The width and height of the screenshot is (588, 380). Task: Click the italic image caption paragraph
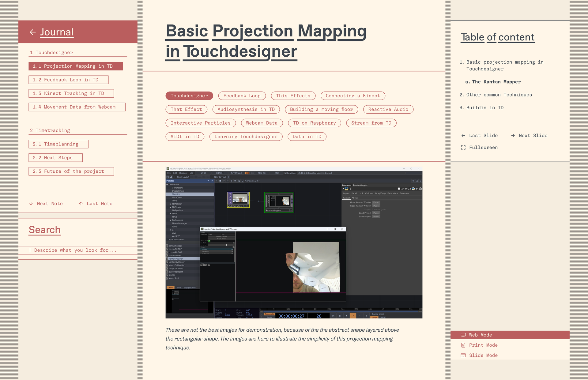[282, 339]
